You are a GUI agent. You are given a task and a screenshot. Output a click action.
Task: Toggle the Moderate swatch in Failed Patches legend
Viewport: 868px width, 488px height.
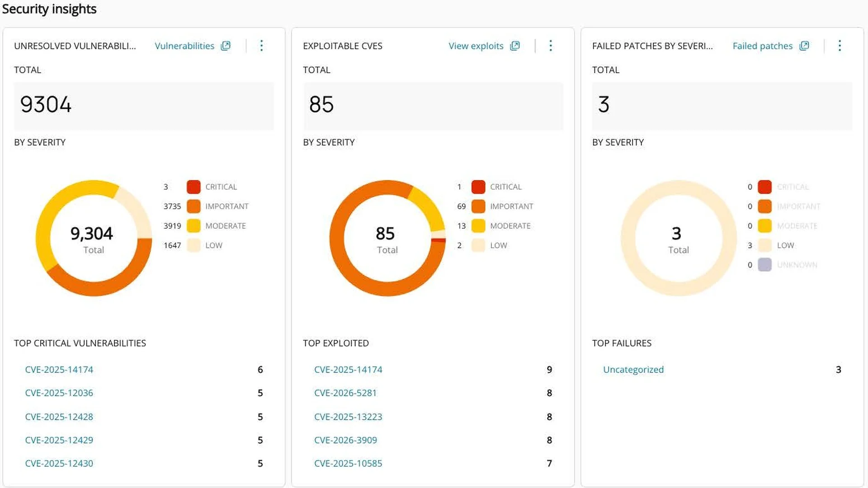pyautogui.click(x=765, y=225)
